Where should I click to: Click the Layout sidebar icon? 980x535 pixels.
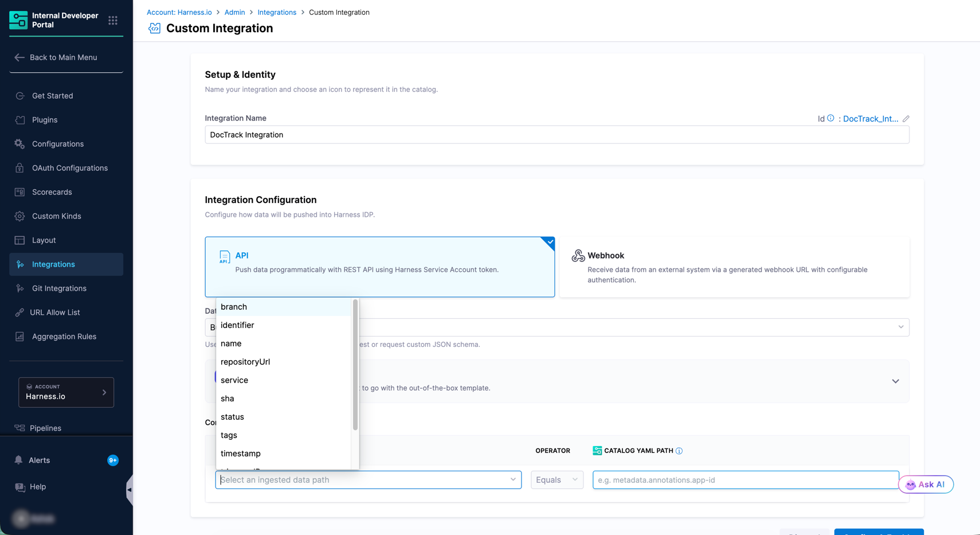[20, 240]
